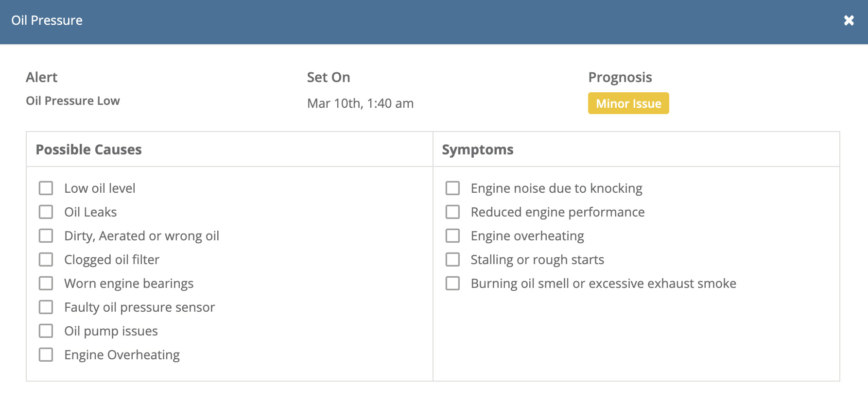
Task: Tick the Oil Leaks checkbox
Action: click(46, 212)
